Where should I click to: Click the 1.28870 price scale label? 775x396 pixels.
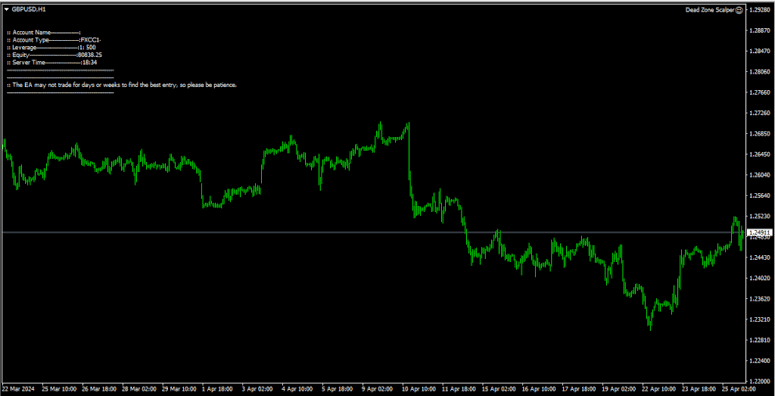pyautogui.click(x=760, y=31)
